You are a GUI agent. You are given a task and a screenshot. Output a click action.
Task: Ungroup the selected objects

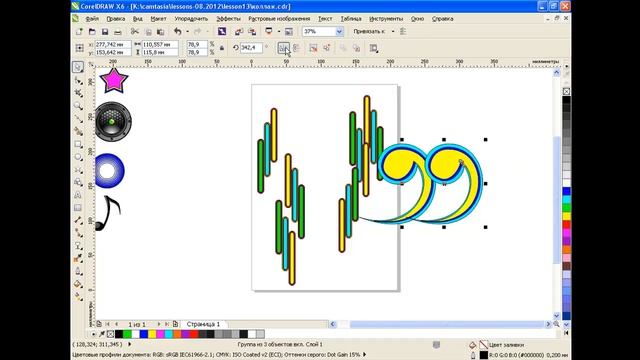pyautogui.click(x=313, y=48)
